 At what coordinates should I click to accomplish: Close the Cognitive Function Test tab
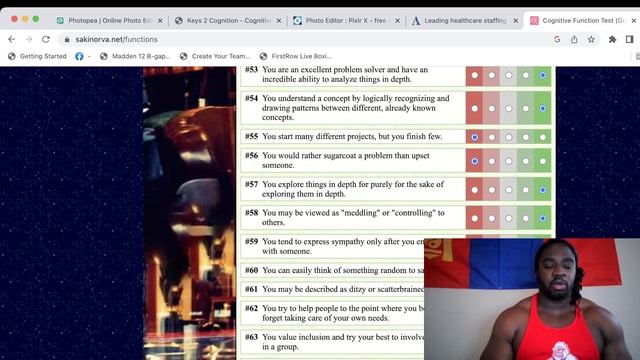pos(634,20)
